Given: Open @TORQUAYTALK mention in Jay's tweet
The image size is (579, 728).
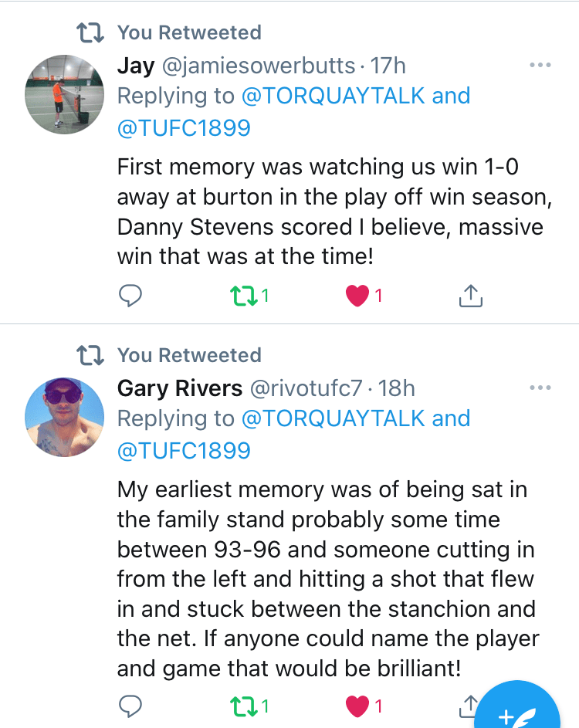Looking at the screenshot, I should click(334, 97).
